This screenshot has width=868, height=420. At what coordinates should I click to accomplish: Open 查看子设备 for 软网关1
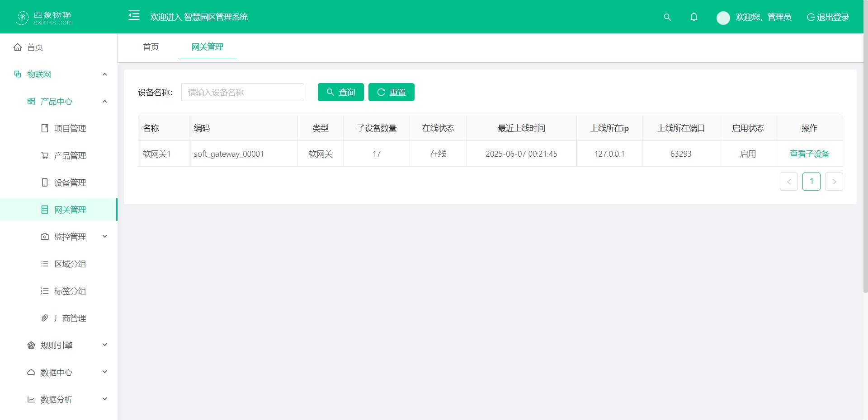click(809, 154)
